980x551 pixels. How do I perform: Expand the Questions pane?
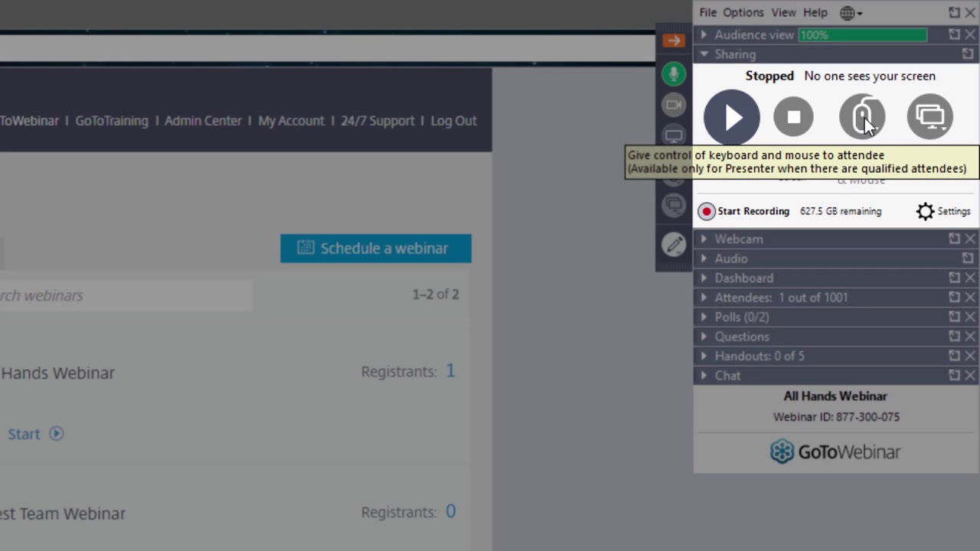(704, 337)
